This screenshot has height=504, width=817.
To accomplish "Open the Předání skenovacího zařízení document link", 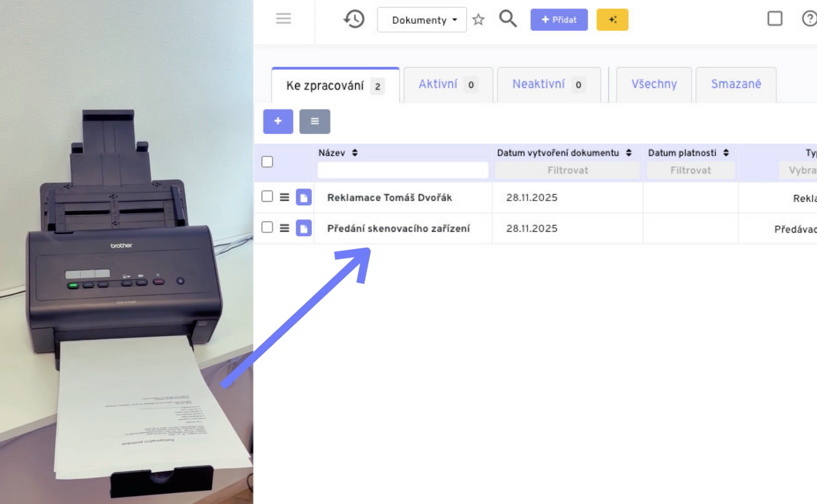I will click(398, 229).
